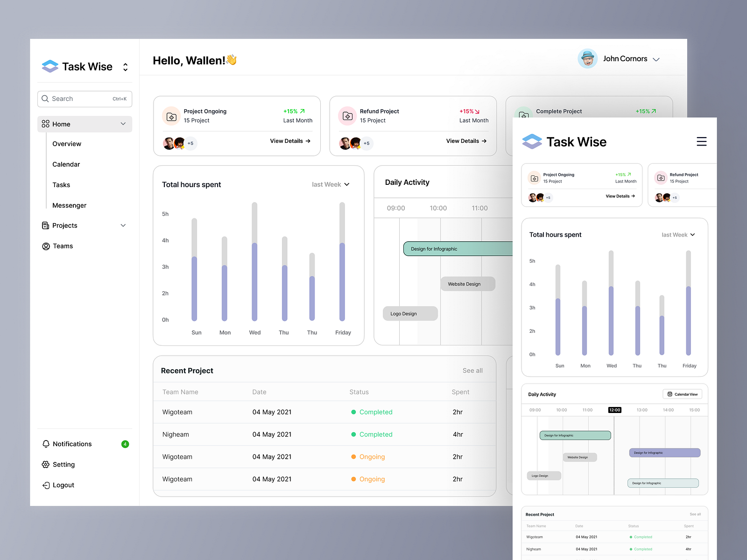Click the Notifications bell icon
The width and height of the screenshot is (747, 560).
point(46,444)
